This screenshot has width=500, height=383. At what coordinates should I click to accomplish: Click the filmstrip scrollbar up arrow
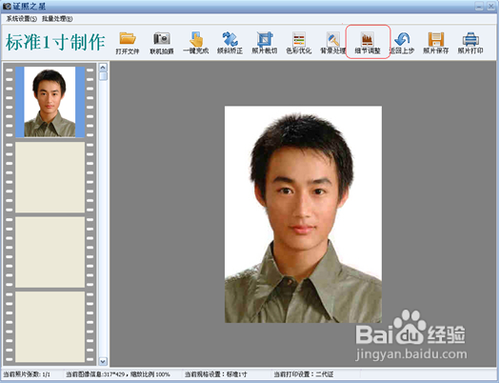click(x=103, y=67)
